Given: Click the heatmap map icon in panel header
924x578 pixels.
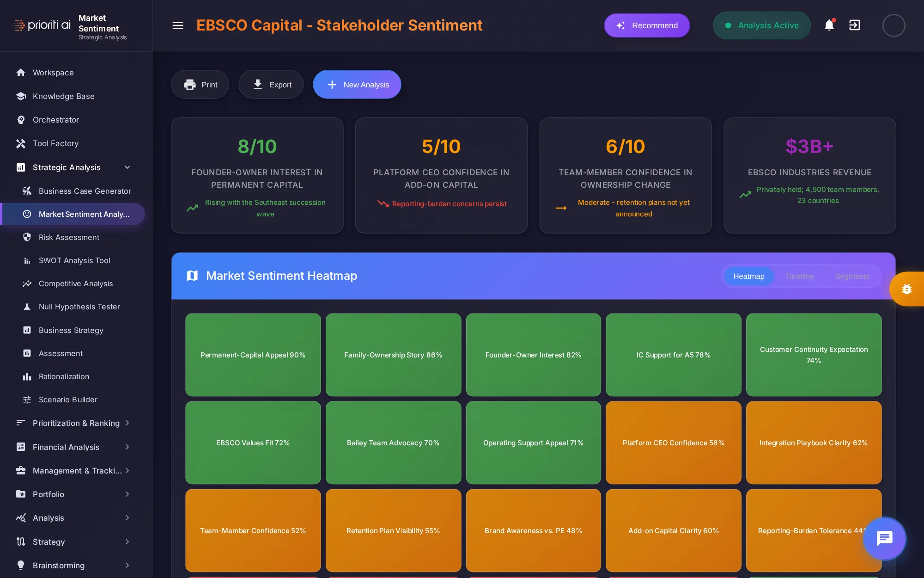Looking at the screenshot, I should tap(192, 276).
